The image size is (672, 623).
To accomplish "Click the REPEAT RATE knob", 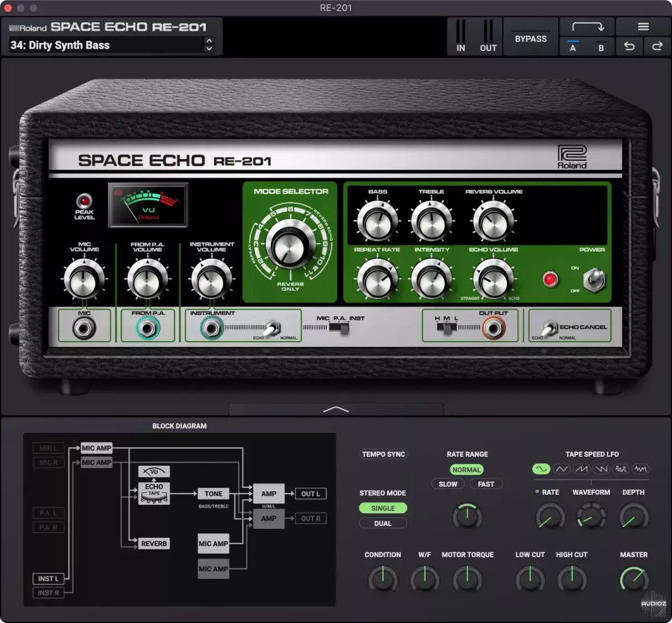I will [x=377, y=278].
